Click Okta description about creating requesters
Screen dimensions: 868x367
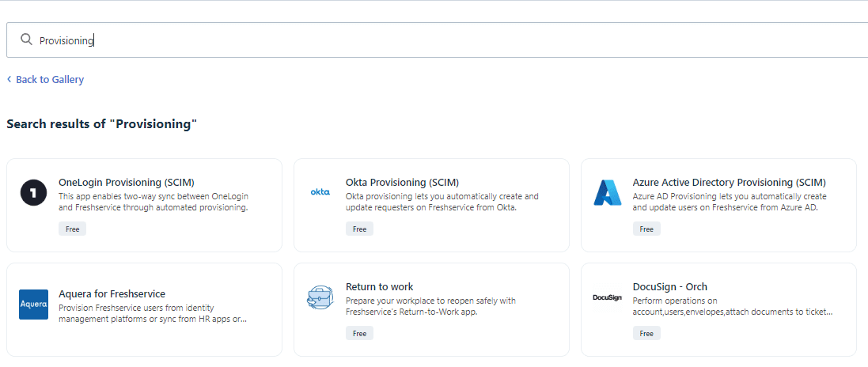coord(442,202)
